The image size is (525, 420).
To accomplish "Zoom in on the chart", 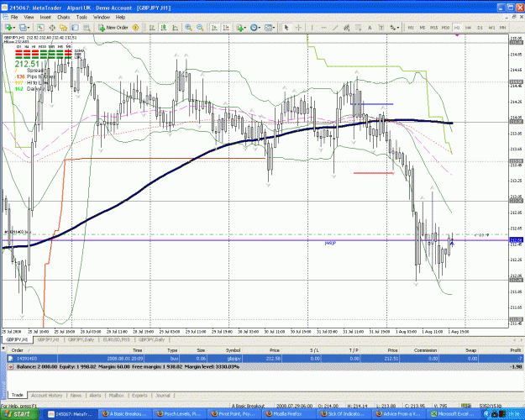I will (x=188, y=28).
